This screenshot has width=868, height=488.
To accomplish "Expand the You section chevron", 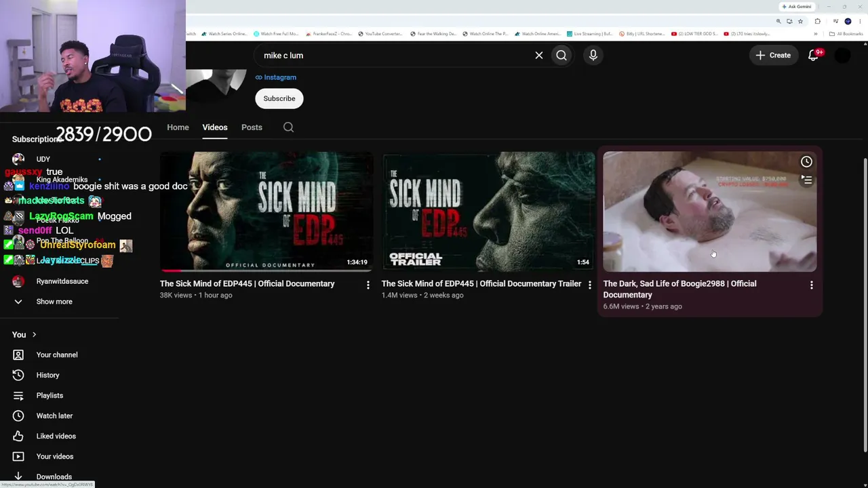I will point(34,334).
